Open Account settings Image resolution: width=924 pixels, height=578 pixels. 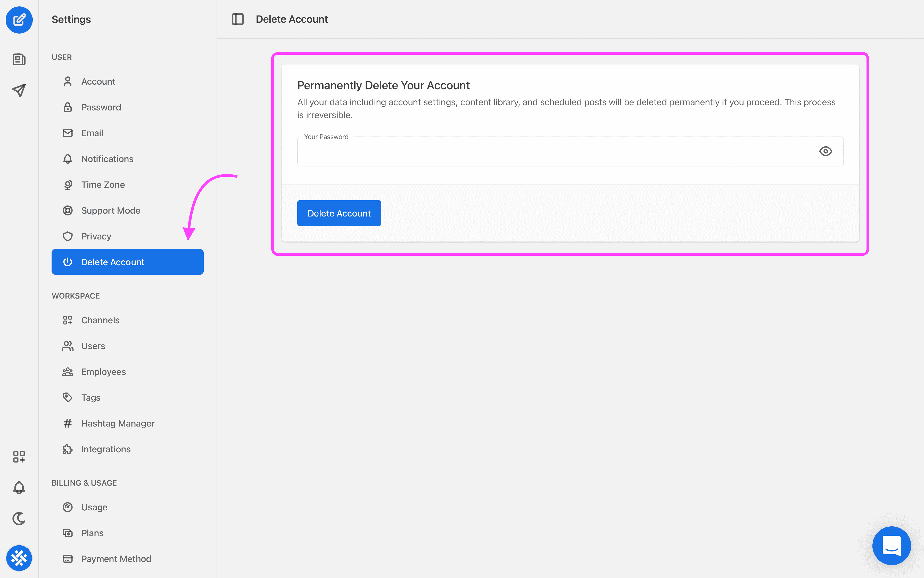click(128, 82)
